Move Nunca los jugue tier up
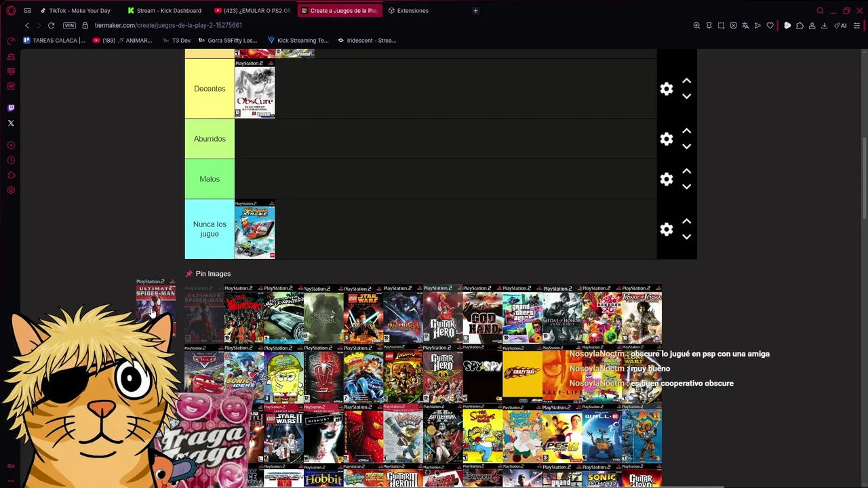 (686, 222)
